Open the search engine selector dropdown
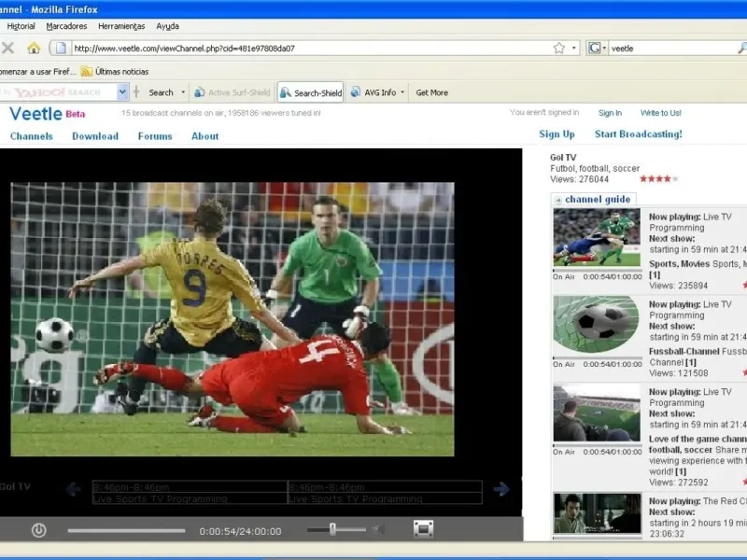 (598, 48)
